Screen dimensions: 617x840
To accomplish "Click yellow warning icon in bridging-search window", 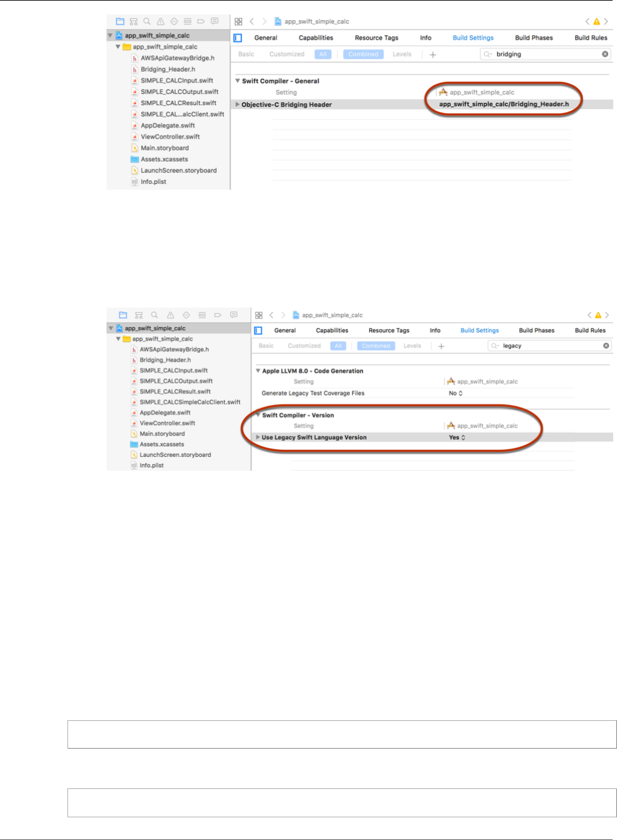I will (x=596, y=21).
